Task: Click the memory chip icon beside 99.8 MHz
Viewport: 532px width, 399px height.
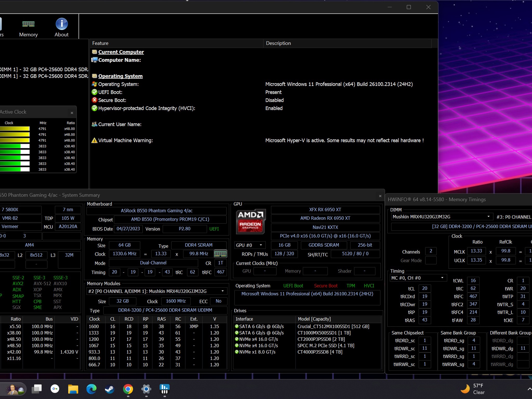Action: click(220, 254)
